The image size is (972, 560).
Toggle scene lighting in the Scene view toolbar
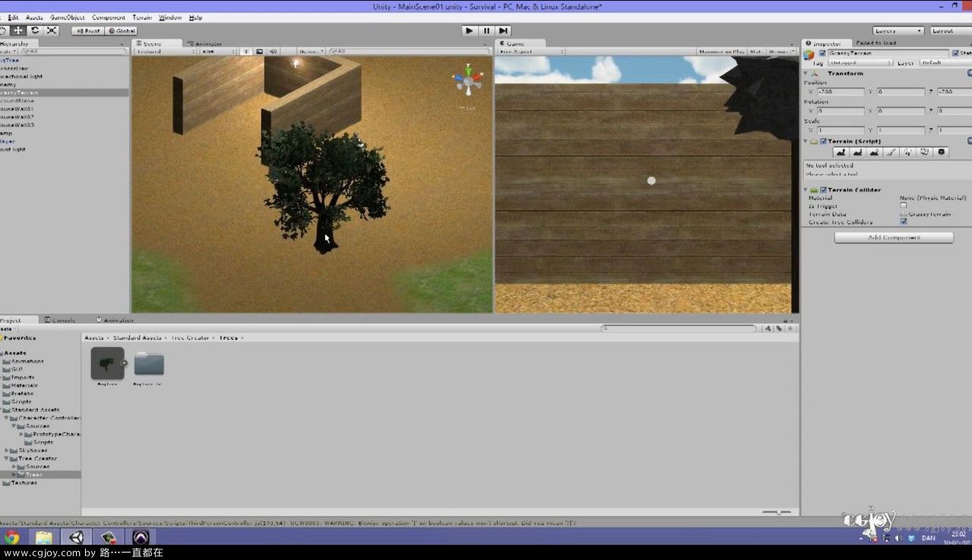click(247, 52)
